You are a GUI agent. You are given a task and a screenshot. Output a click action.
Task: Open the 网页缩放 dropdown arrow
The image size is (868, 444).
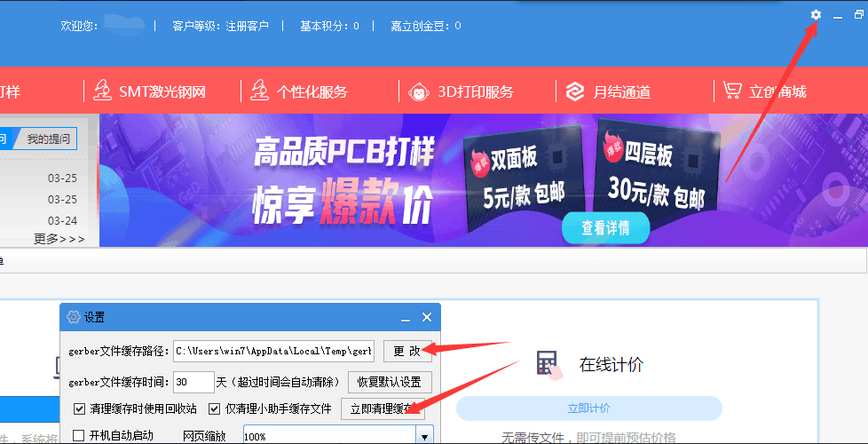[x=424, y=436]
